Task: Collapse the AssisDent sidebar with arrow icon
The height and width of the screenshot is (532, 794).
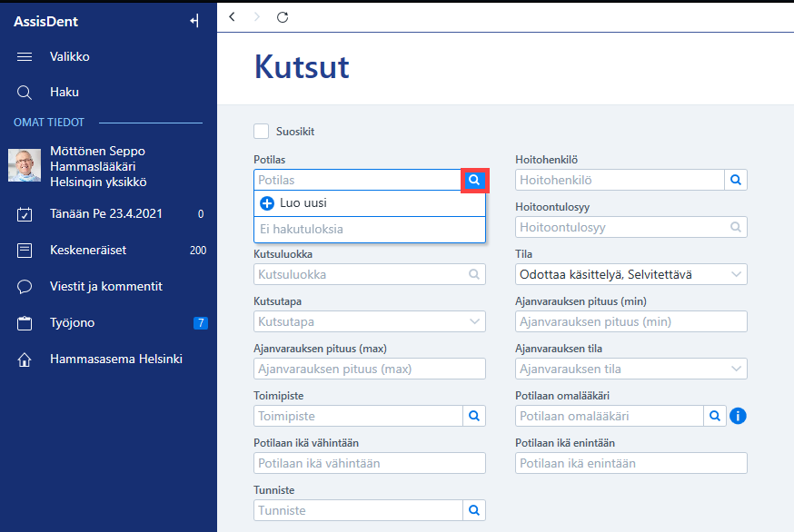Action: tap(194, 21)
